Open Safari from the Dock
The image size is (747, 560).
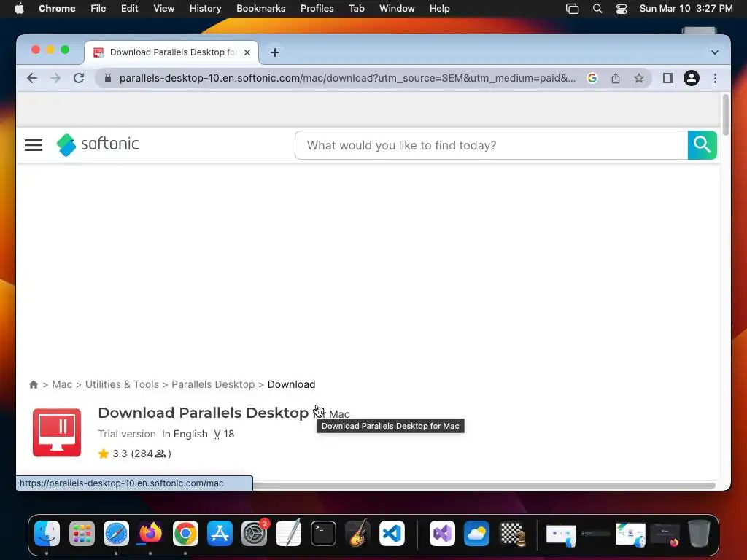click(116, 533)
